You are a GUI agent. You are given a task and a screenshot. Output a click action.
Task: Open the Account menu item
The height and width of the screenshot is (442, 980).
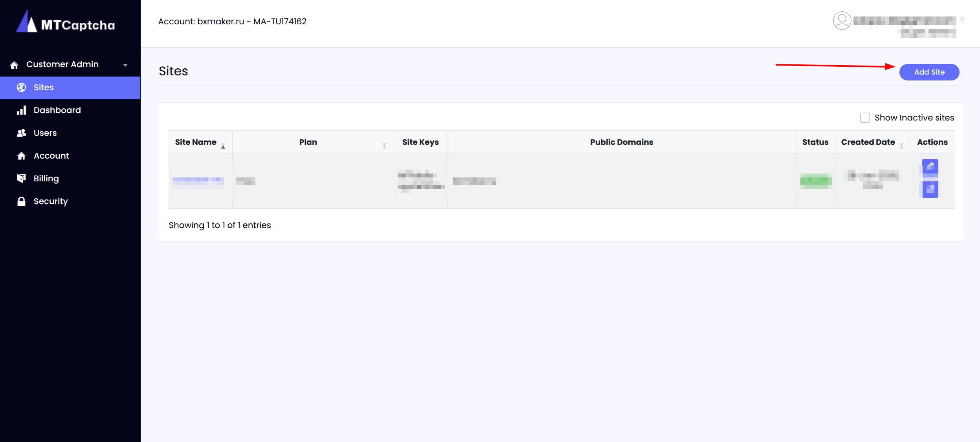[51, 156]
